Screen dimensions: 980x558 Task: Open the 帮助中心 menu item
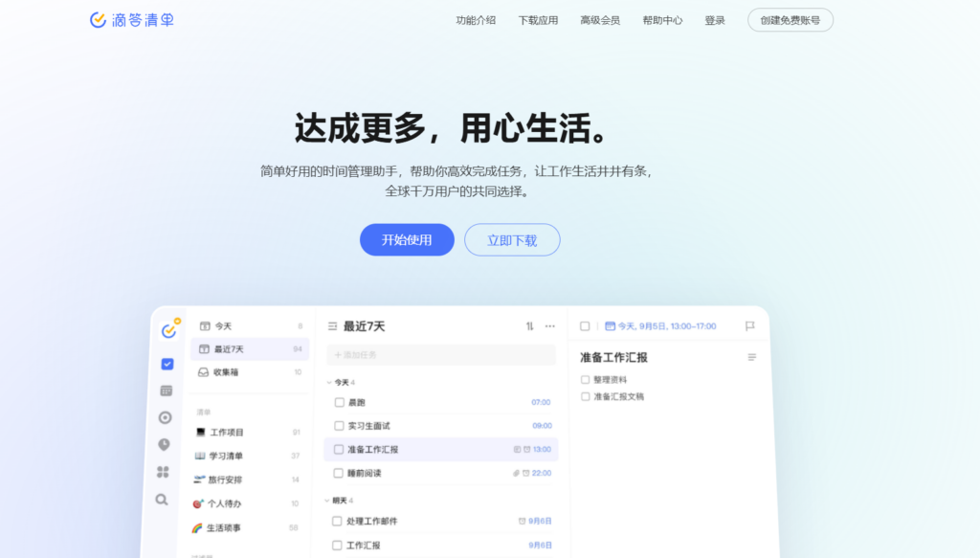[662, 20]
